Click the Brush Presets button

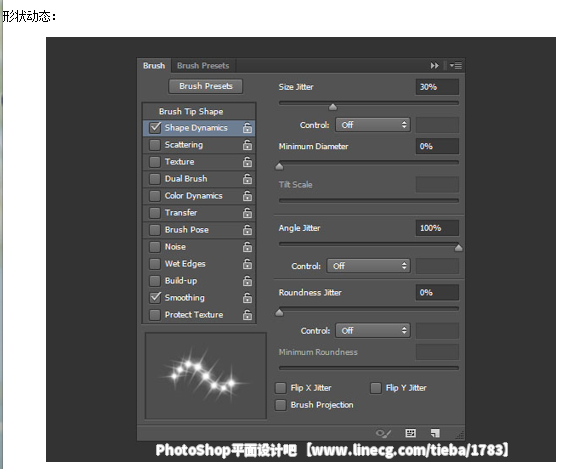click(x=206, y=86)
